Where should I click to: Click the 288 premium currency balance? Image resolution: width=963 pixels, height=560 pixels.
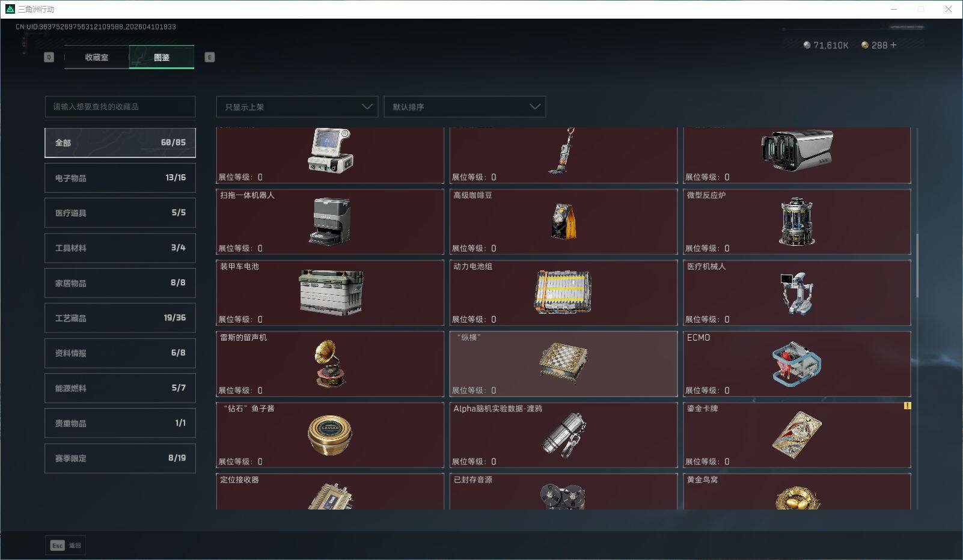coord(879,45)
